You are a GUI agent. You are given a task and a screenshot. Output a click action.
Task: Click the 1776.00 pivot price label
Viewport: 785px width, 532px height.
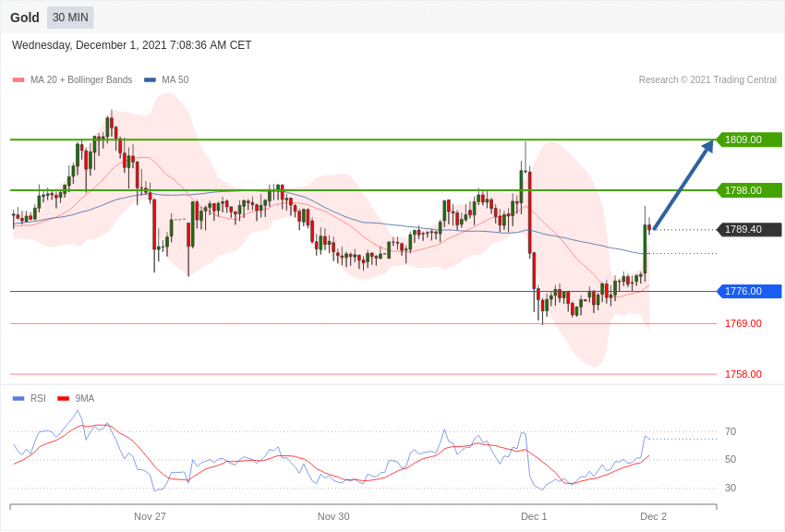(x=748, y=291)
